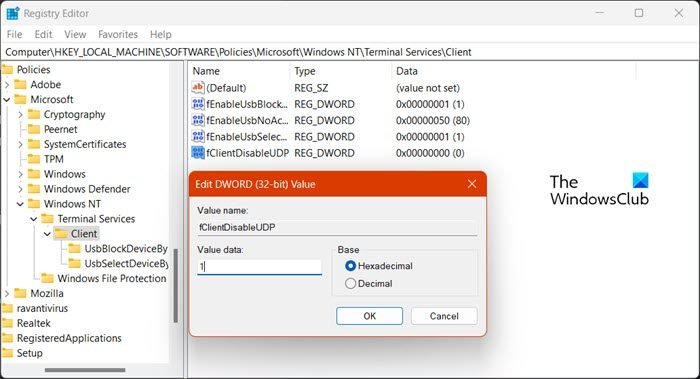Screen dimensions: 700x379
Task: Select the fEnableUsbSelec DWORD icon
Action: pyautogui.click(x=198, y=137)
